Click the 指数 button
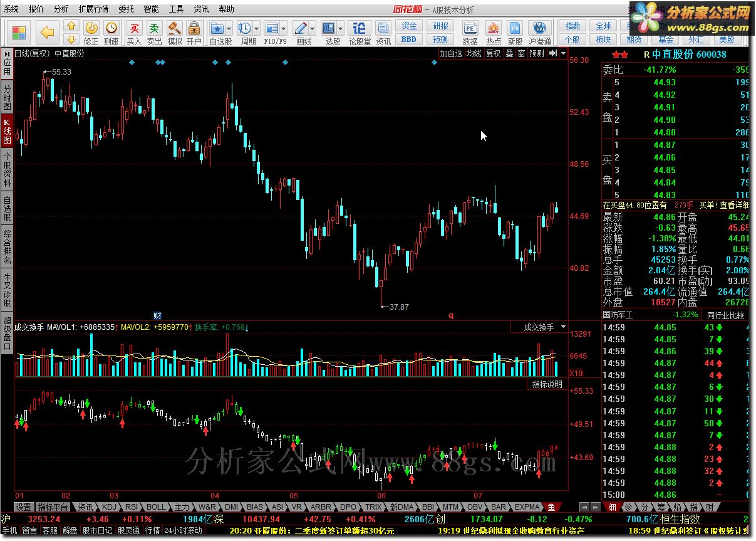 point(572,26)
